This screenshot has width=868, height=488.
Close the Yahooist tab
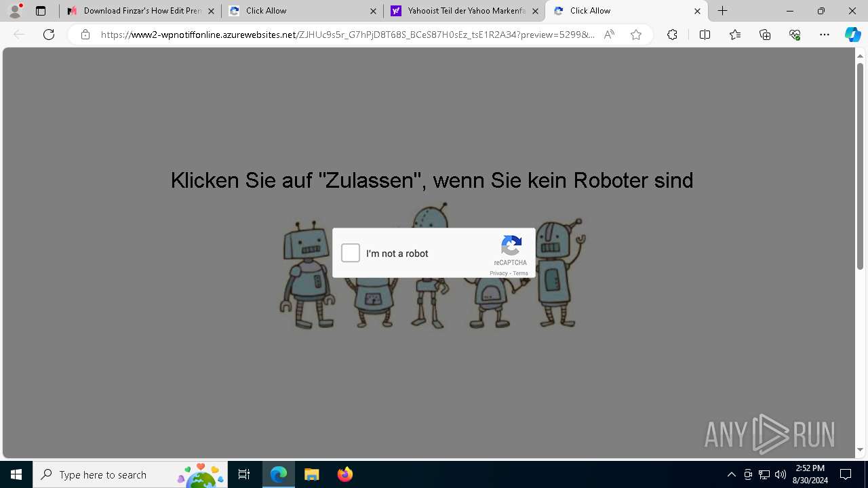(x=535, y=11)
